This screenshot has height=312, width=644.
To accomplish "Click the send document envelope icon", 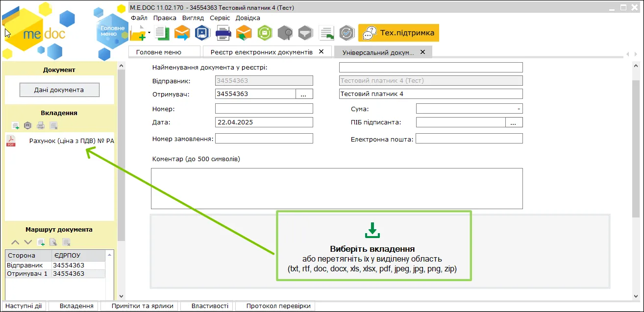I will tap(182, 33).
